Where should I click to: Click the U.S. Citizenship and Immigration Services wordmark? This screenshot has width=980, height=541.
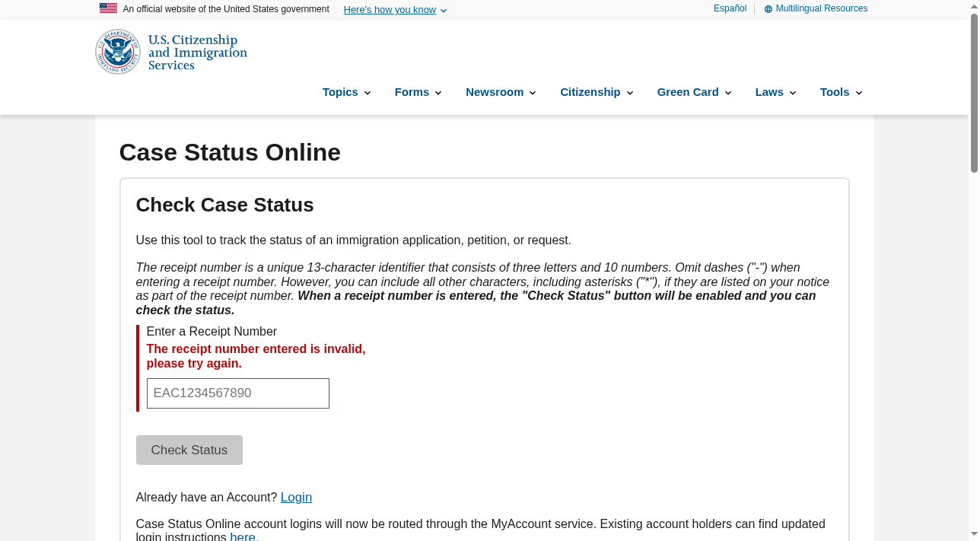tap(198, 53)
